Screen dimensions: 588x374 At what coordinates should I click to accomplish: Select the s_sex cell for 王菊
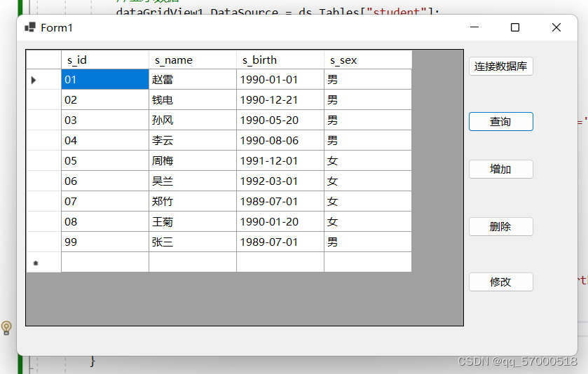[x=368, y=221]
